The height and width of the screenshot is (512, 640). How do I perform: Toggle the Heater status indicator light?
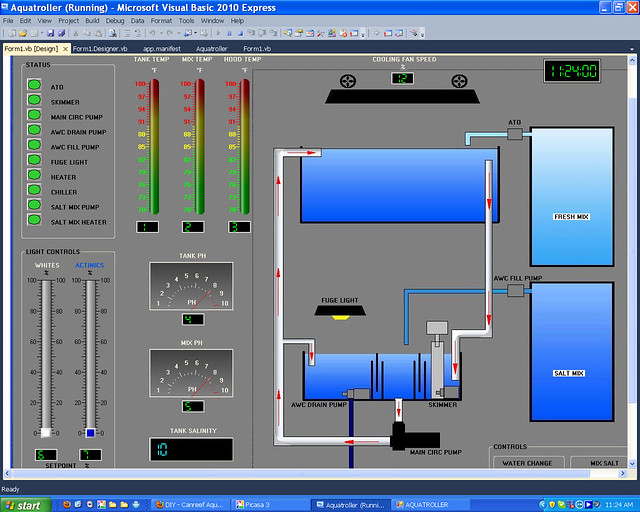[x=34, y=176]
